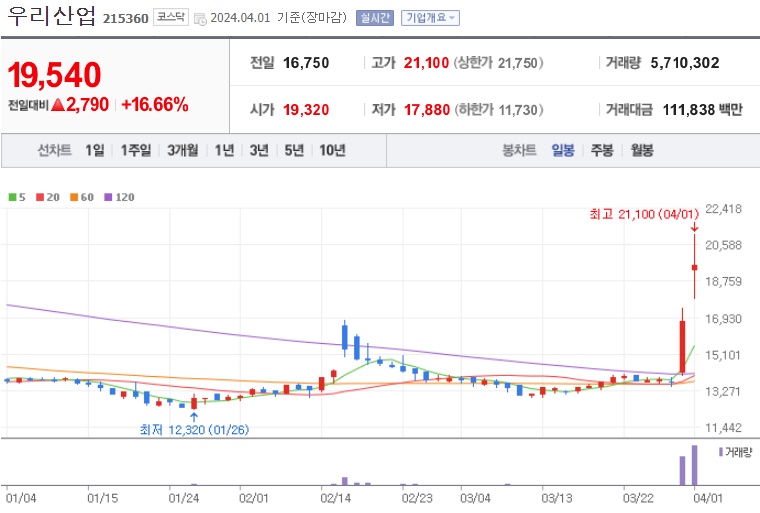Click the 저가 value 17,880
Screen dimensions: 760x513
pos(427,110)
